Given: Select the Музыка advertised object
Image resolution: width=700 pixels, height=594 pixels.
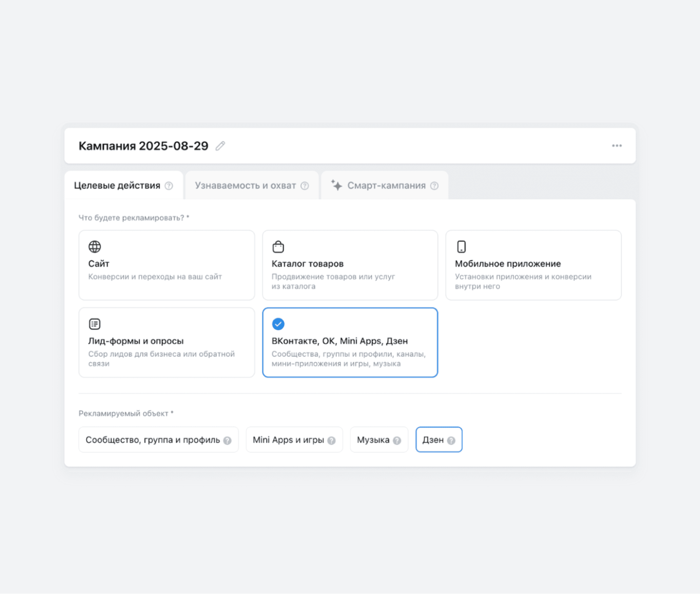Looking at the screenshot, I should coord(373,440).
